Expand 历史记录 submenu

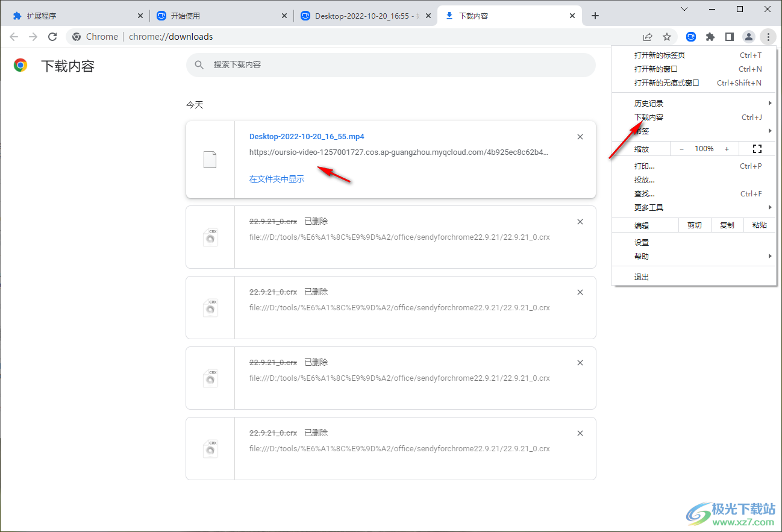694,103
